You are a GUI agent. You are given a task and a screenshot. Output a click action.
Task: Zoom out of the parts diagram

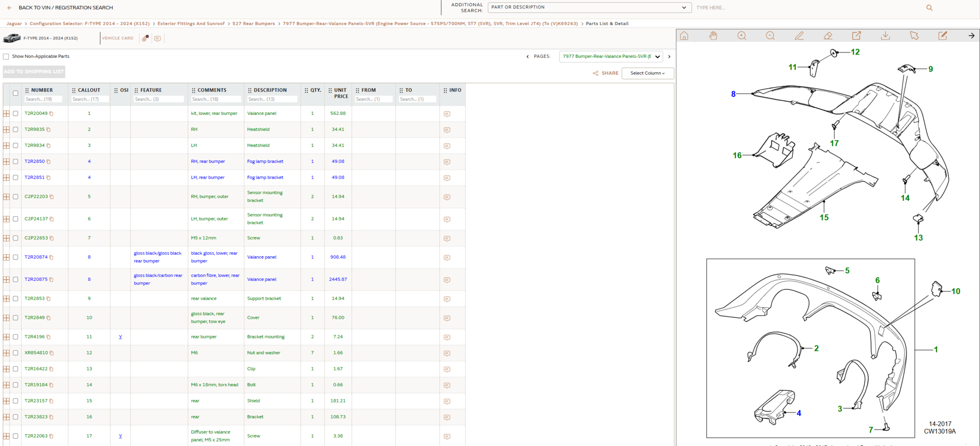(x=770, y=36)
